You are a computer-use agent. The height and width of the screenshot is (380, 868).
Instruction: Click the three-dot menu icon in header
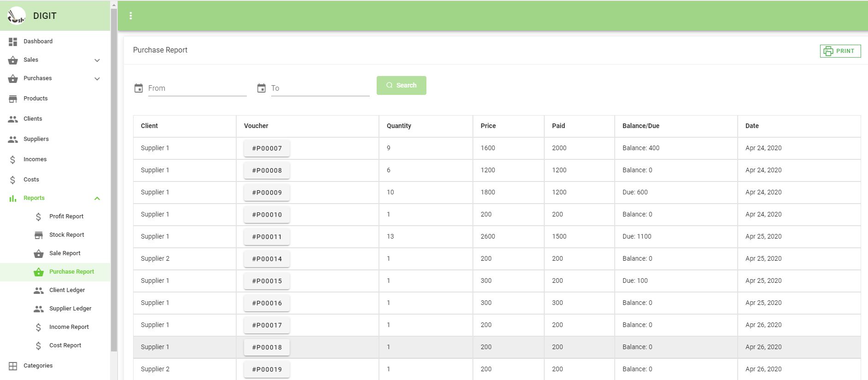point(131,16)
